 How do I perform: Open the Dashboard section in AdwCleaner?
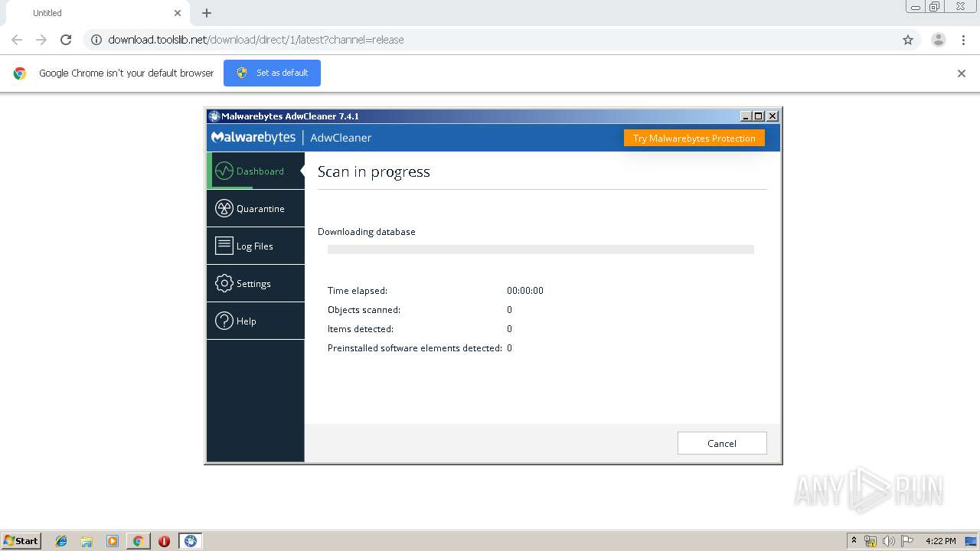click(256, 171)
